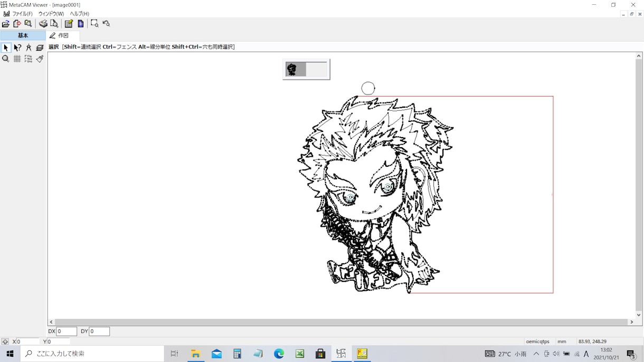Image resolution: width=644 pixels, height=362 pixels.
Task: Click the X coordinate input field
Action: (27, 342)
